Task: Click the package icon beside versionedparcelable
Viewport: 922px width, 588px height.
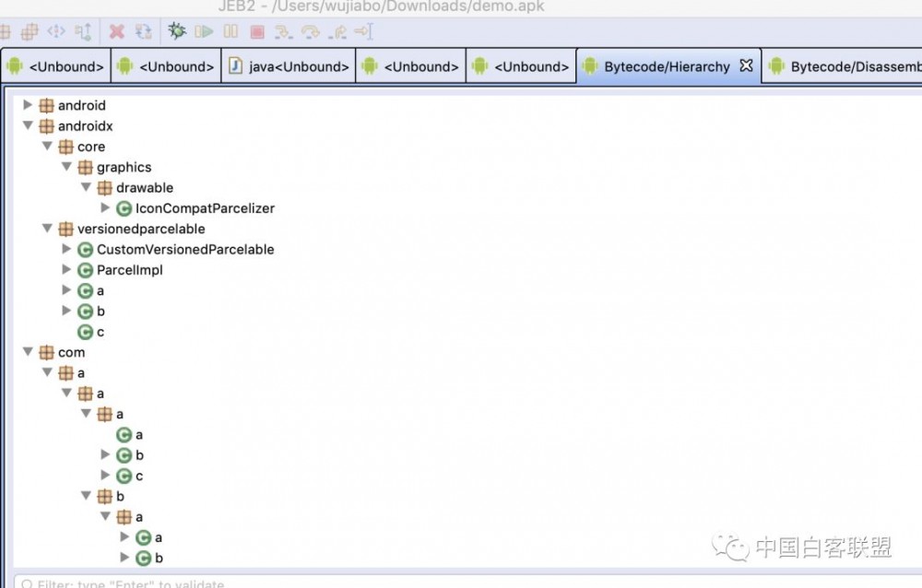Action: [65, 229]
